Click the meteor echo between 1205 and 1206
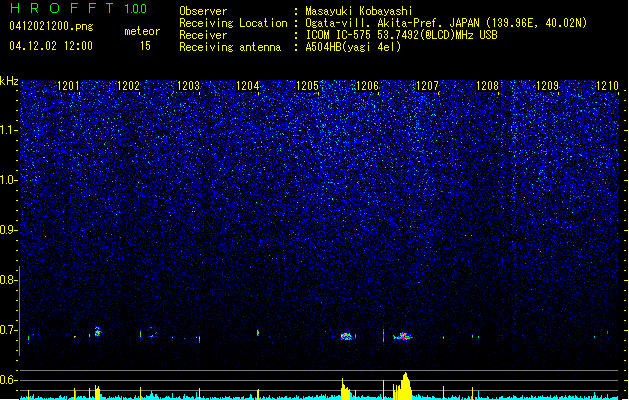The height and width of the screenshot is (400, 629). click(x=347, y=336)
